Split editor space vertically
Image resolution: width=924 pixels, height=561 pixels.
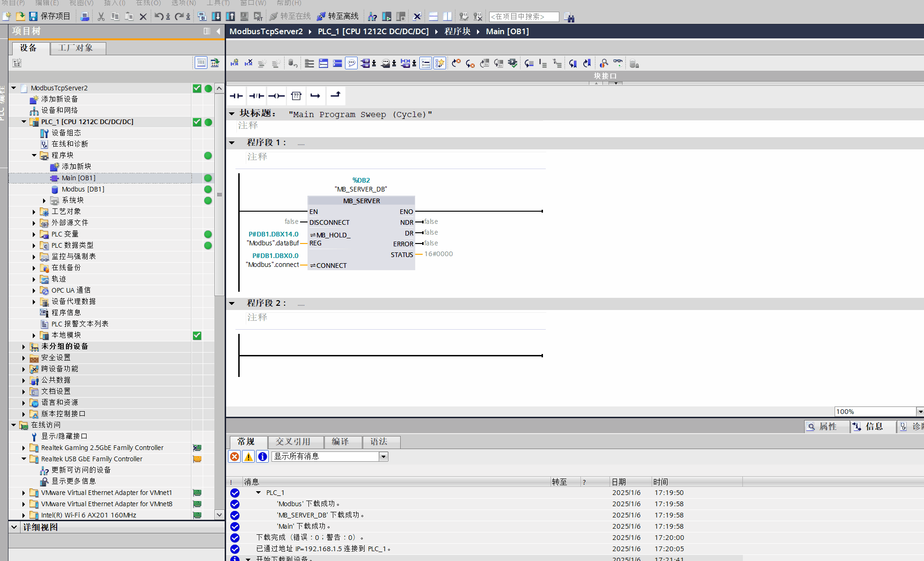click(447, 16)
